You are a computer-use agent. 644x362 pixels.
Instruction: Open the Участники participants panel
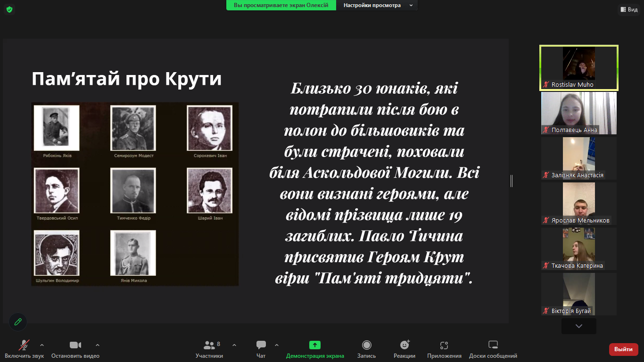[209, 349]
